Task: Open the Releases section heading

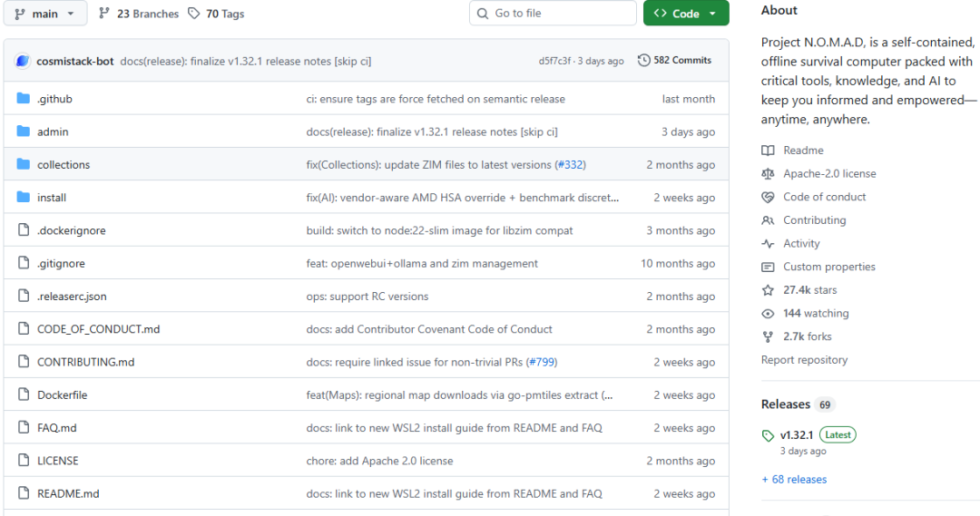Action: pos(785,404)
